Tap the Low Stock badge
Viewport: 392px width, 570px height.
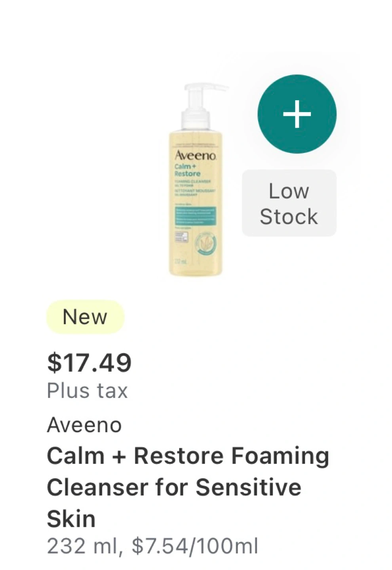click(x=289, y=203)
